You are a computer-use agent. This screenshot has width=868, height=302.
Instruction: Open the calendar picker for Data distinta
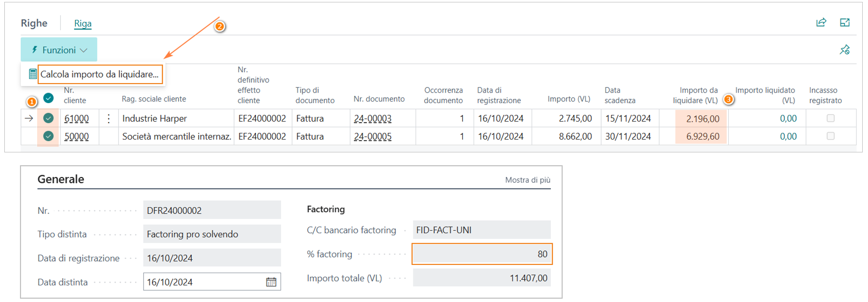tap(271, 282)
